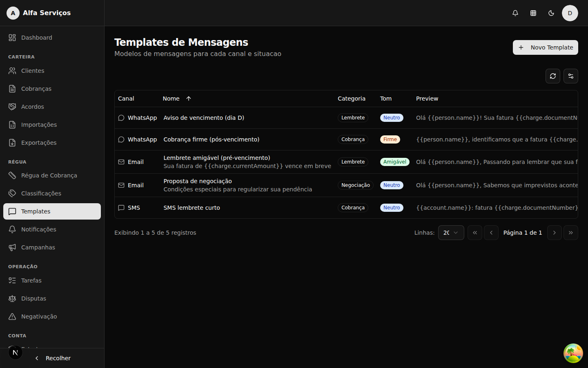
Task: Open Proposta de negociação template
Action: click(198, 181)
